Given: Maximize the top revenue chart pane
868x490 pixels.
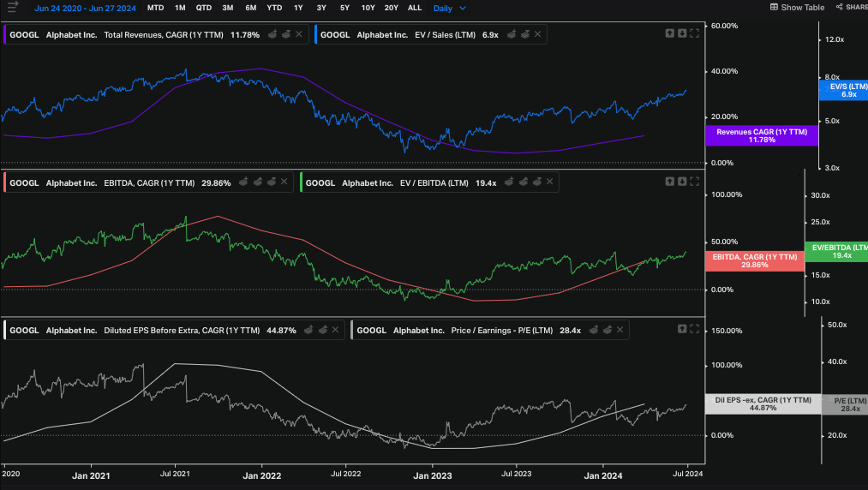Looking at the screenshot, I should [x=694, y=33].
